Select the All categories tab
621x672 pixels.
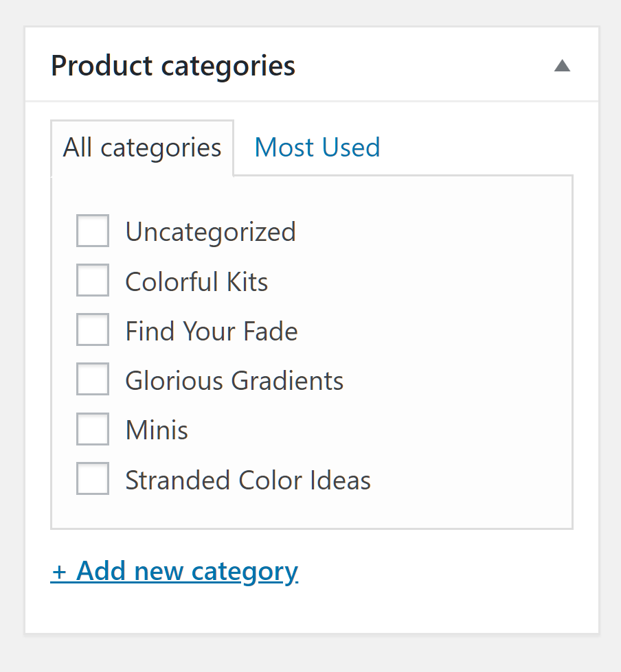coord(142,148)
